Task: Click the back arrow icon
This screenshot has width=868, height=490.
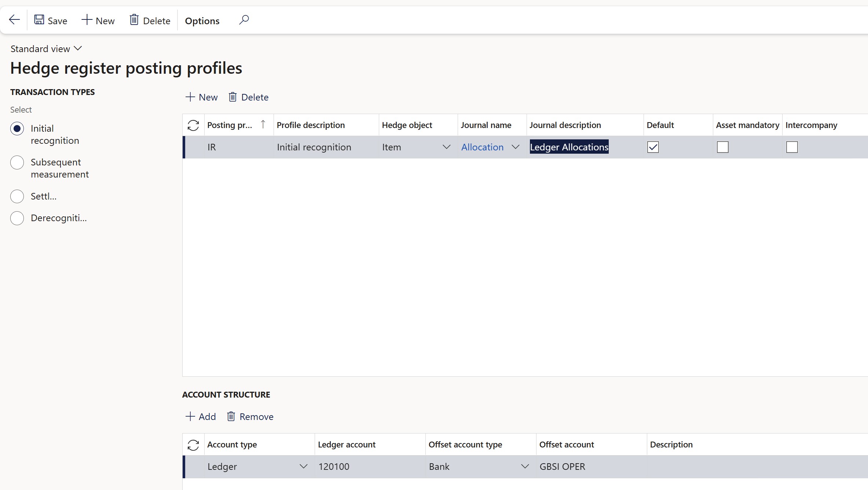Action: click(x=14, y=20)
